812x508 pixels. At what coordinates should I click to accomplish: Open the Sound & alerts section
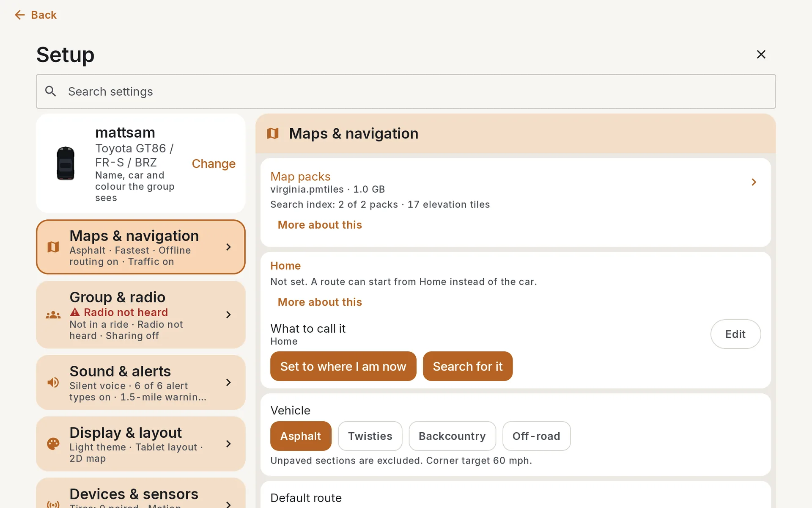tap(141, 382)
